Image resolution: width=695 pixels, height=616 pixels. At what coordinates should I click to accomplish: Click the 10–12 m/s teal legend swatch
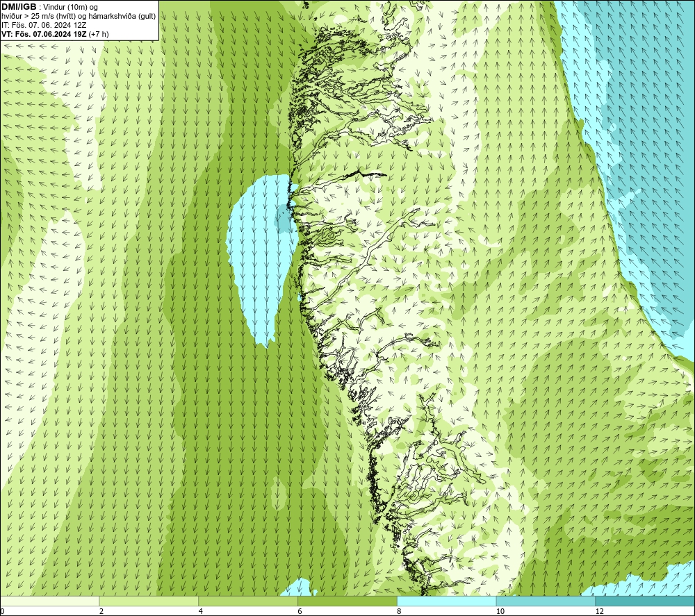pyautogui.click(x=546, y=601)
